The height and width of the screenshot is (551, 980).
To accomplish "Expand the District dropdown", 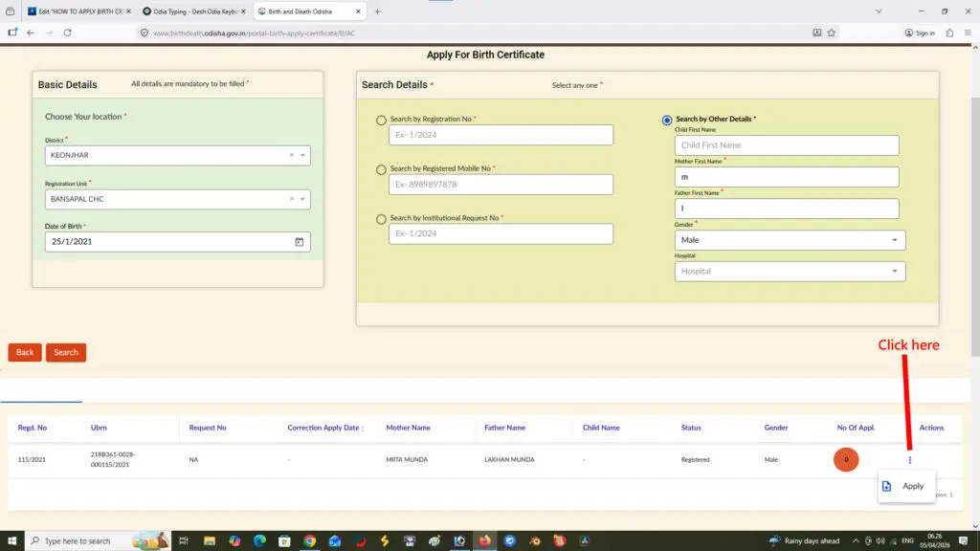I will coord(303,155).
